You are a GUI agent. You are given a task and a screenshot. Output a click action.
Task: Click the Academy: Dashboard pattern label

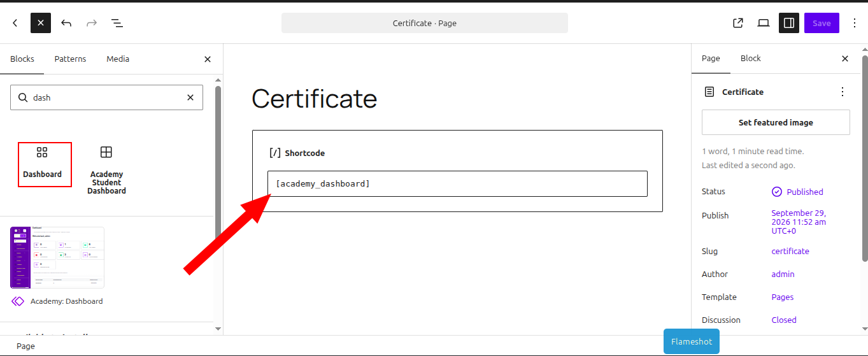click(66, 301)
